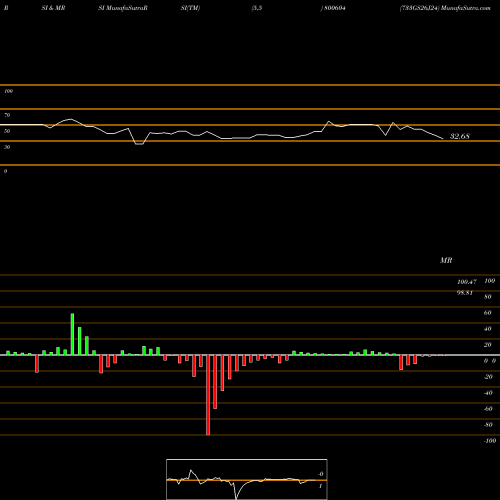Click RSI axis label 70
This screenshot has width=500, height=500.
click(x=7, y=115)
